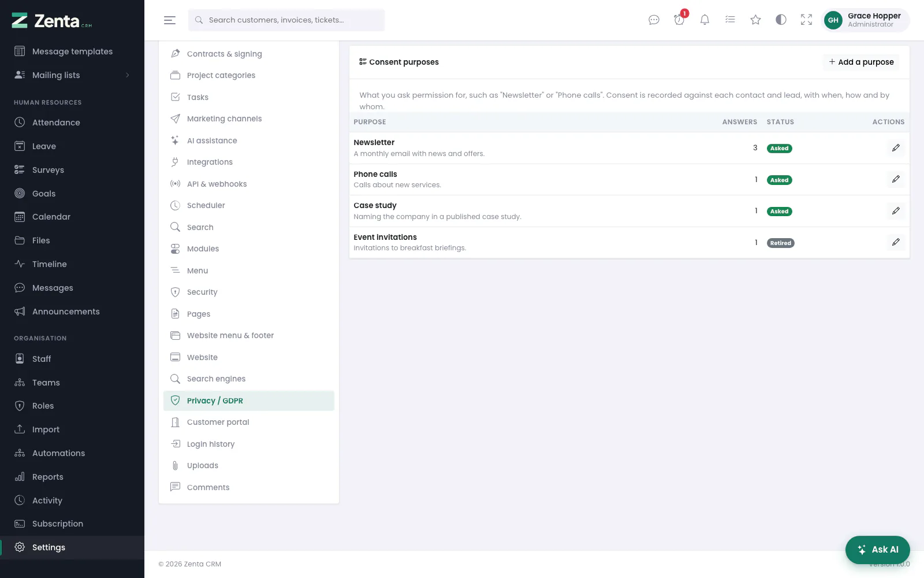
Task: Open the Grace Hopper user menu
Action: [865, 20]
